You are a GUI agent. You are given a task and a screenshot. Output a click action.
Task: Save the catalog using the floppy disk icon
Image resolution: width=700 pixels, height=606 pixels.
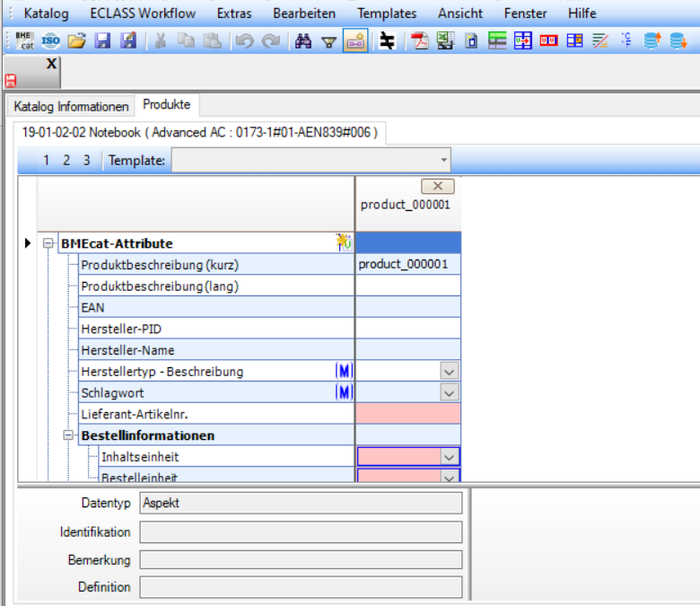click(102, 40)
